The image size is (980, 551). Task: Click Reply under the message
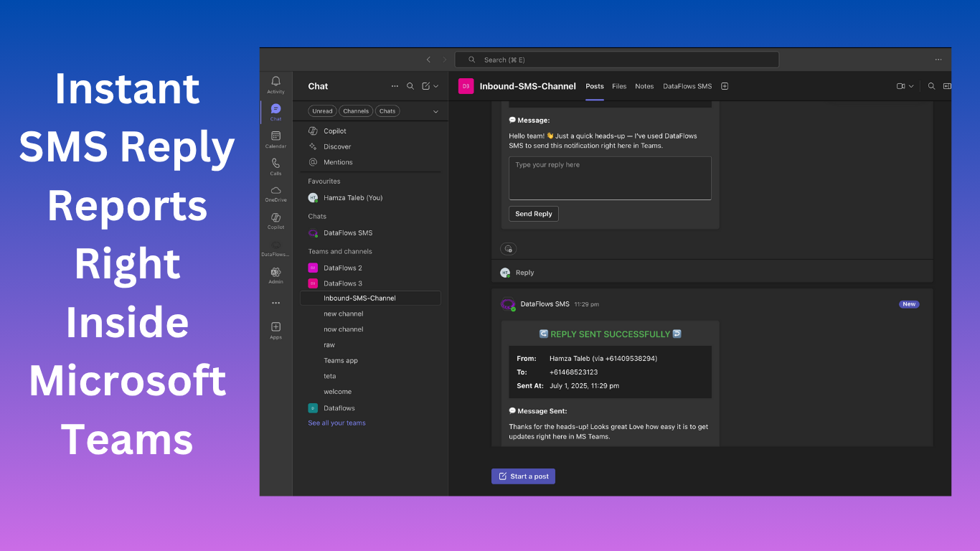[524, 273]
